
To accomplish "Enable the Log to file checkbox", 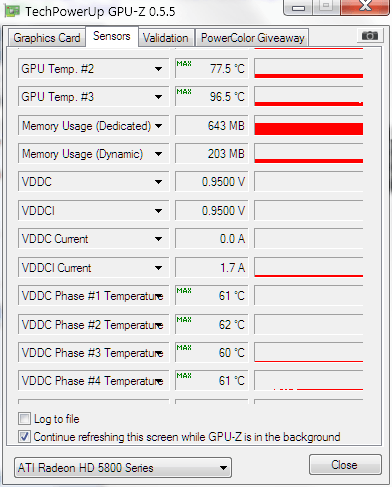I will click(24, 419).
